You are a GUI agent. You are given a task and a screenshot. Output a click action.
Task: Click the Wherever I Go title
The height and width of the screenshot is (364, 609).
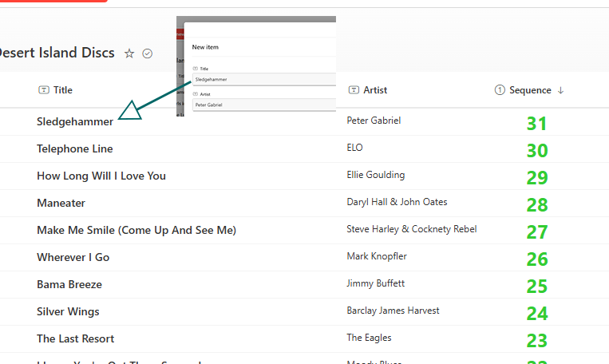coord(73,257)
